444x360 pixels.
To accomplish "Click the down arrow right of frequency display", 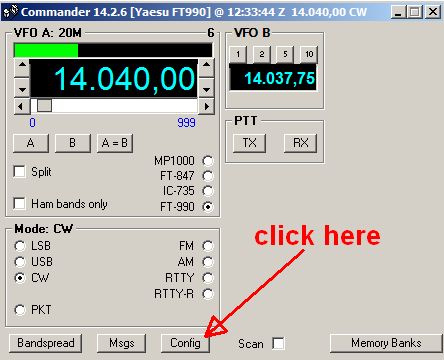I will click(206, 87).
